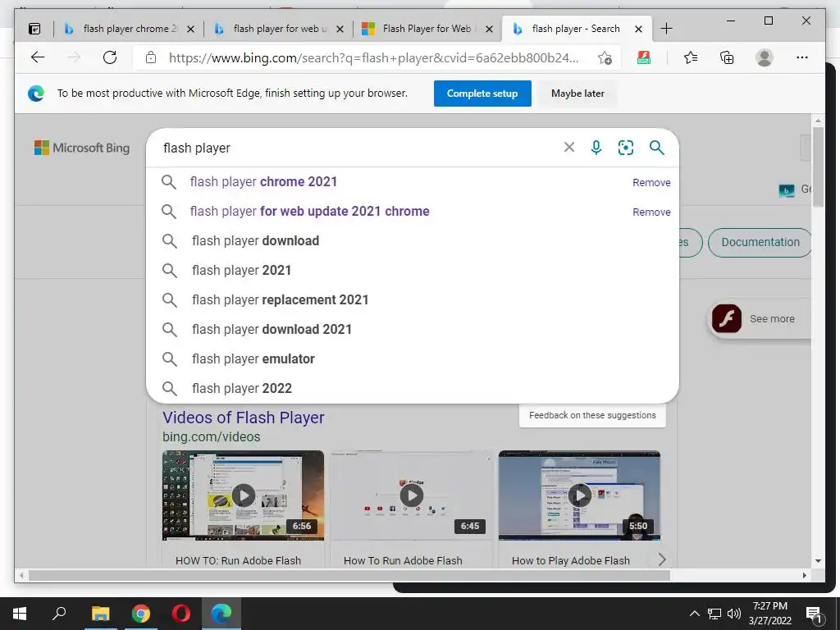This screenshot has height=630, width=840.
Task: Click the Documentation filter pill
Action: tap(760, 242)
